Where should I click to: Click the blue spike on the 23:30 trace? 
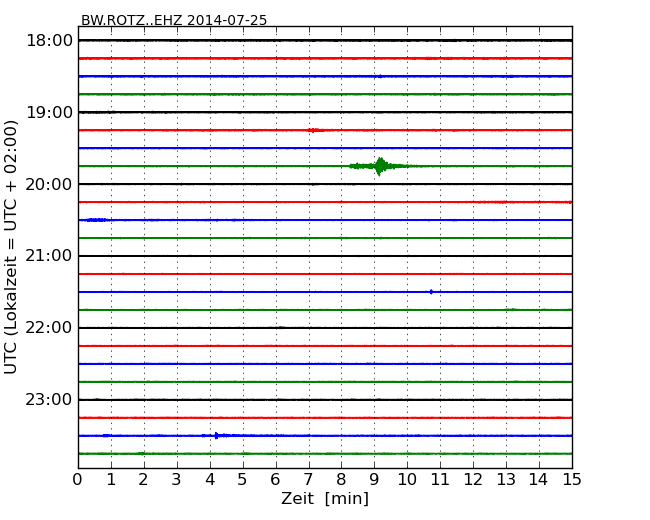pos(216,435)
